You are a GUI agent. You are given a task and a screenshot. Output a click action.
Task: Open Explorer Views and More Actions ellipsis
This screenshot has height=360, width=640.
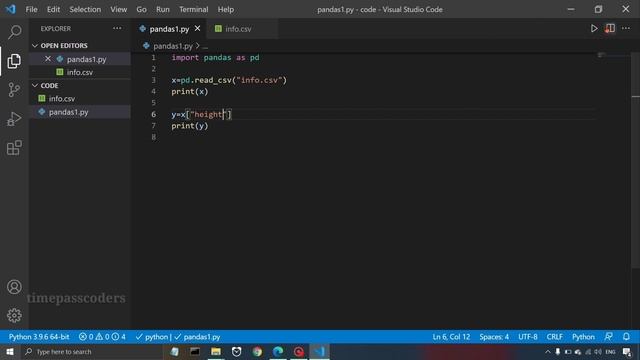tap(117, 29)
